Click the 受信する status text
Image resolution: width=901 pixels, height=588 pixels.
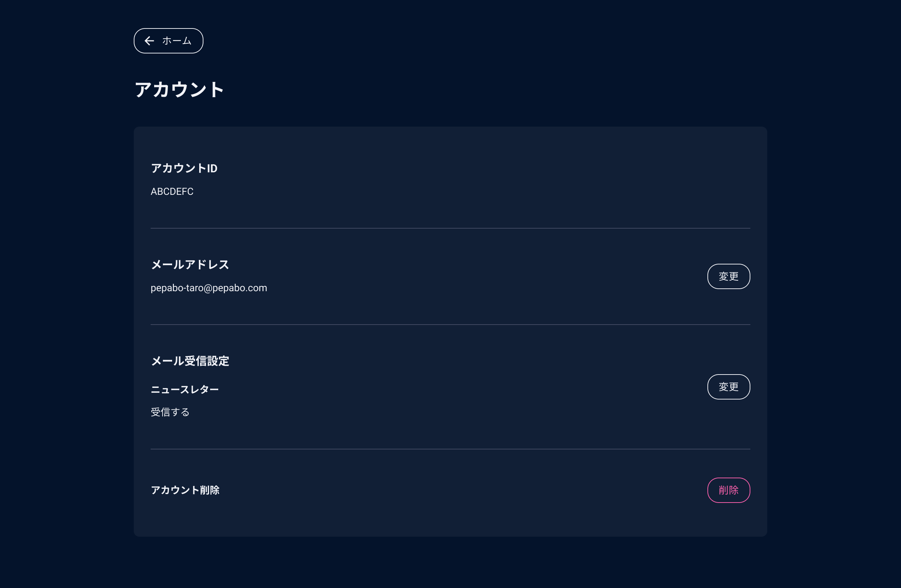(x=170, y=412)
